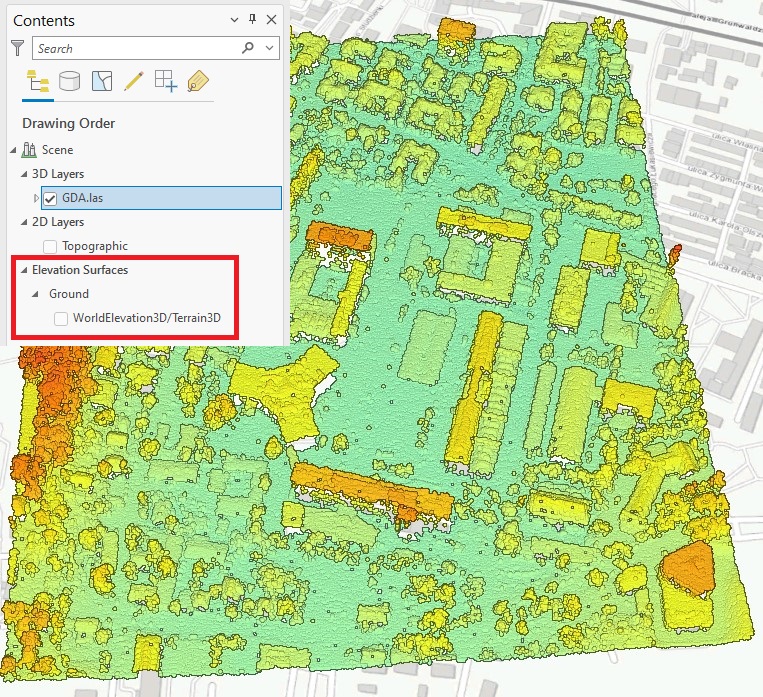763x697 pixels.
Task: Uncheck the GDA.las layer checkbox
Action: [x=50, y=198]
